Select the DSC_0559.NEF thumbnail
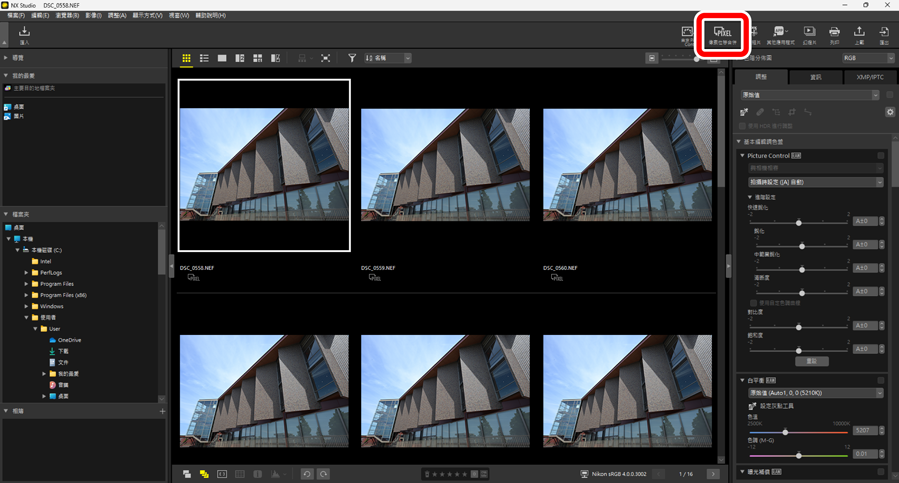The width and height of the screenshot is (899, 483). tap(445, 165)
